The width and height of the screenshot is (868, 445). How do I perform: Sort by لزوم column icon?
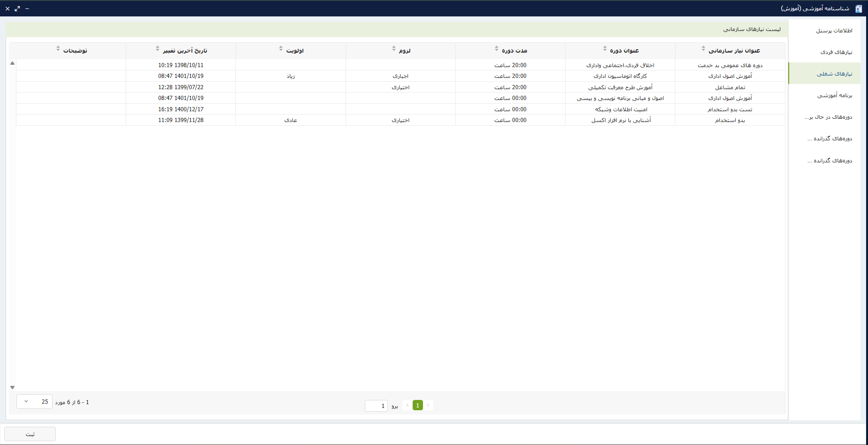[x=394, y=49]
